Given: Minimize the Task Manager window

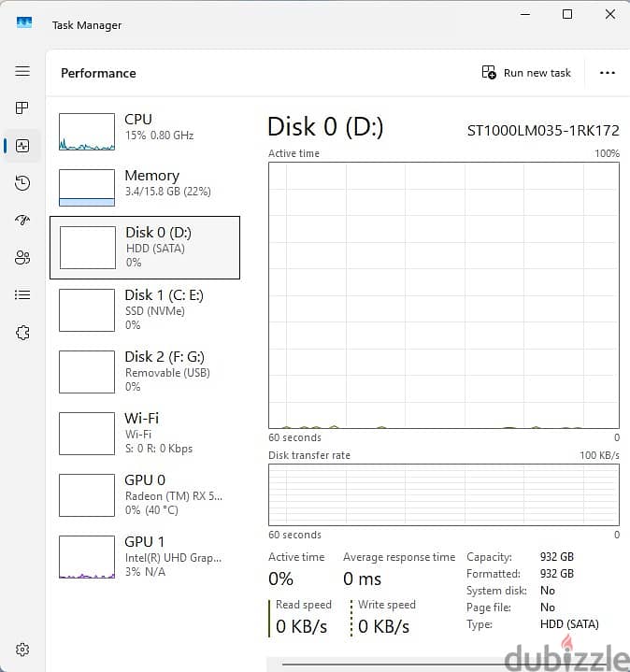Looking at the screenshot, I should [525, 14].
